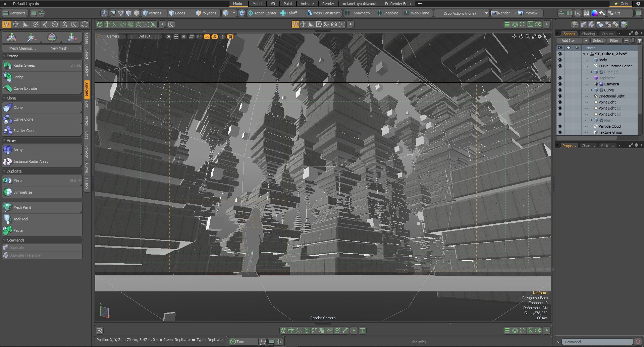Viewport: 644px width, 347px height.
Task: Choose the Clone tool
Action: point(42,108)
